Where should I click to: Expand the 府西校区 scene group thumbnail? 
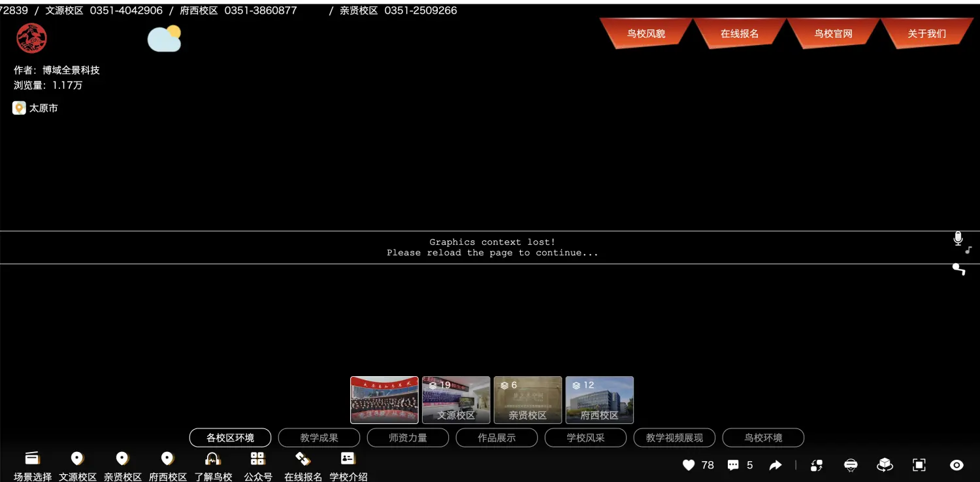tap(599, 400)
